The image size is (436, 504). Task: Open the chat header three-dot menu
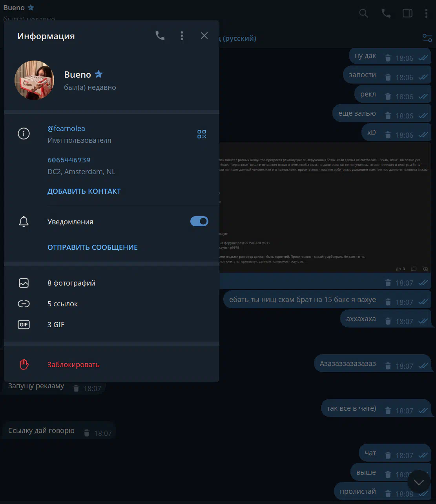coord(426,13)
